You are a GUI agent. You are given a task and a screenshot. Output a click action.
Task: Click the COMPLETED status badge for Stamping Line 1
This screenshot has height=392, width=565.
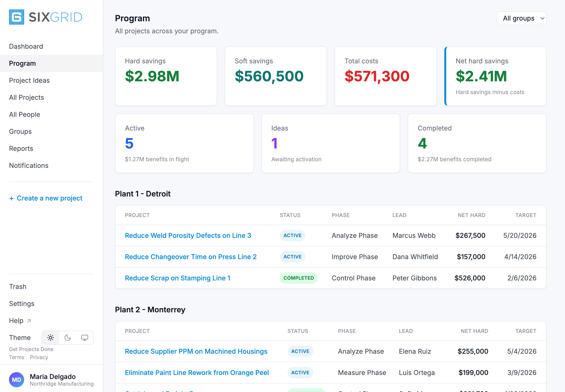point(298,278)
